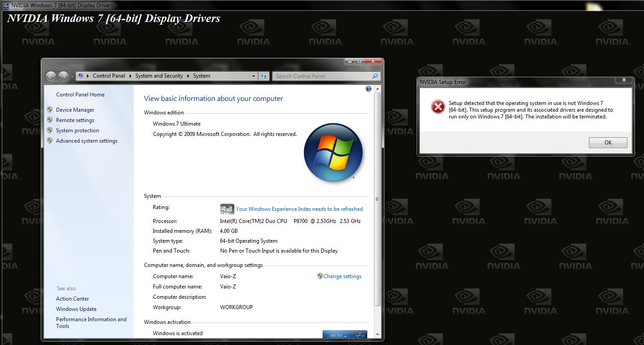
Task: Go back with the Control Panel back arrow
Action: [51, 76]
